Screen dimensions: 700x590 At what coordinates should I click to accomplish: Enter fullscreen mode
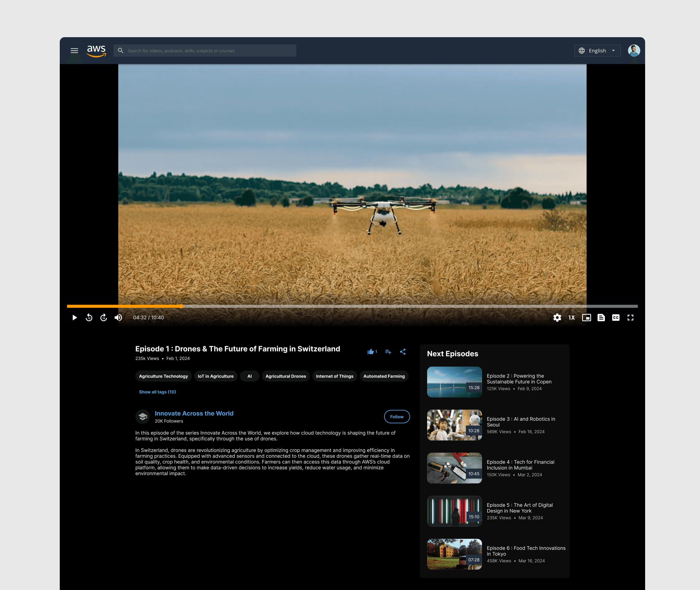pos(630,318)
